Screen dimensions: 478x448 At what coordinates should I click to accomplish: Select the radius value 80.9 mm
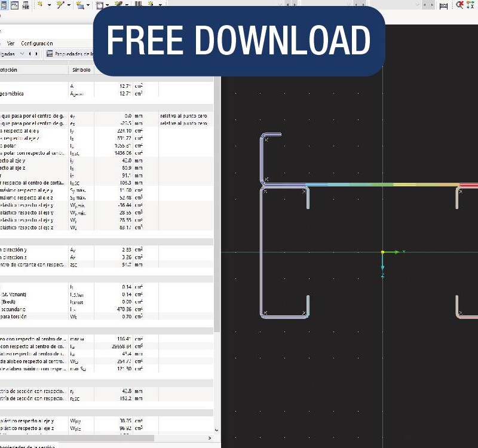[x=127, y=168]
